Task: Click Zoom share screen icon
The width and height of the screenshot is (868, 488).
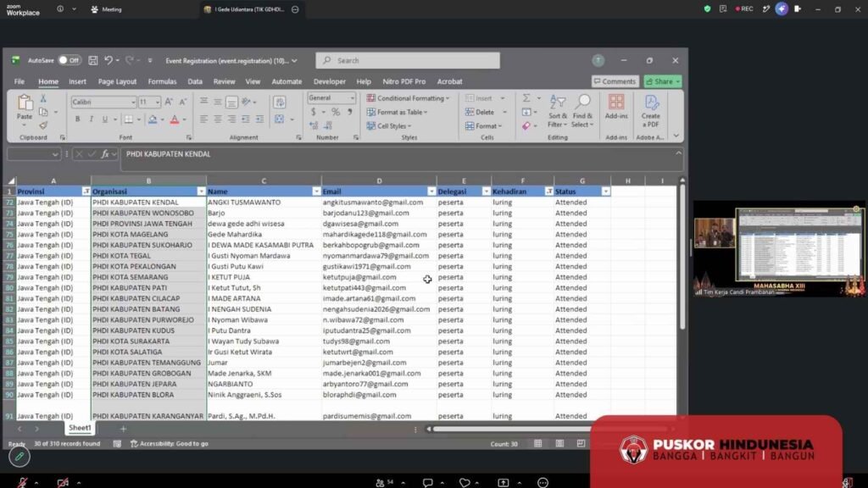Action: [504, 482]
